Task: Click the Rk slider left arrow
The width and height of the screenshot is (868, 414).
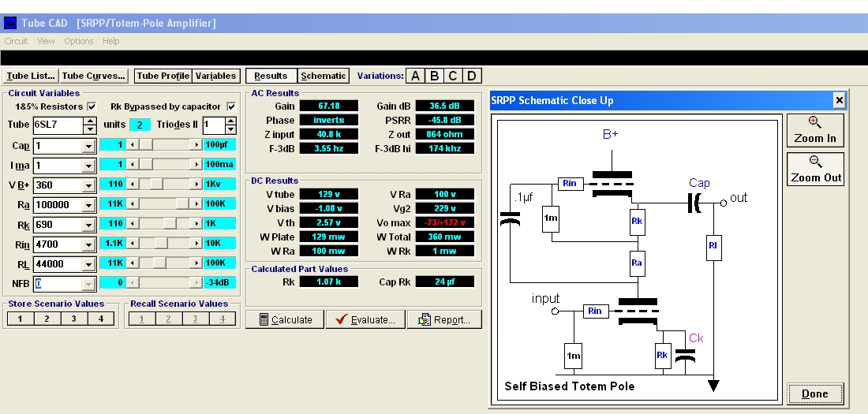Action: pos(133,224)
